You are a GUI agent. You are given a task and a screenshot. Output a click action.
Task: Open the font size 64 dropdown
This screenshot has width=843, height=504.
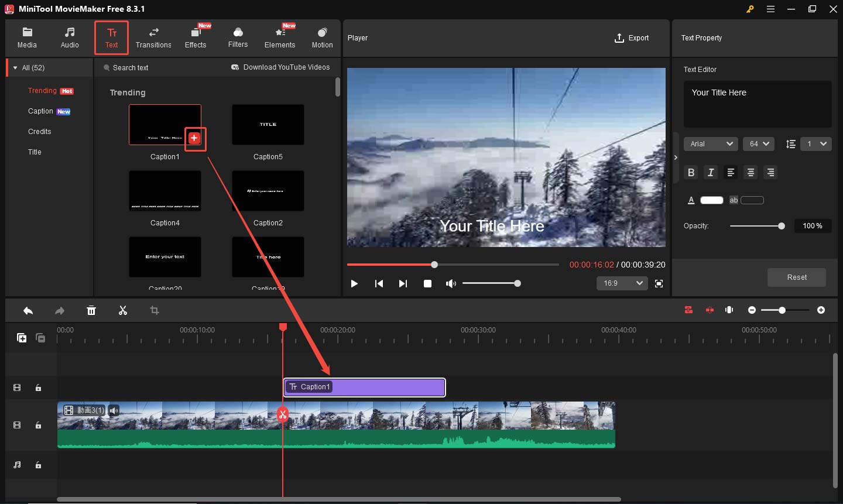click(759, 144)
